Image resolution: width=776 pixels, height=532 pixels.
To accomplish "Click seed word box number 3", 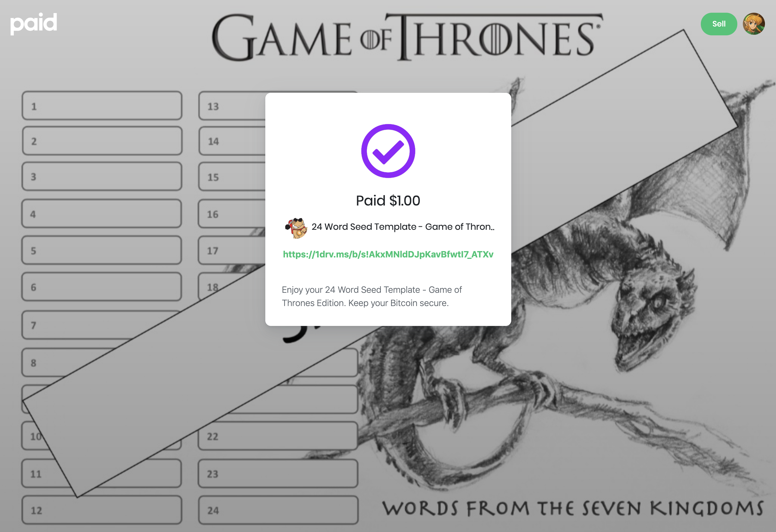I will click(x=102, y=176).
